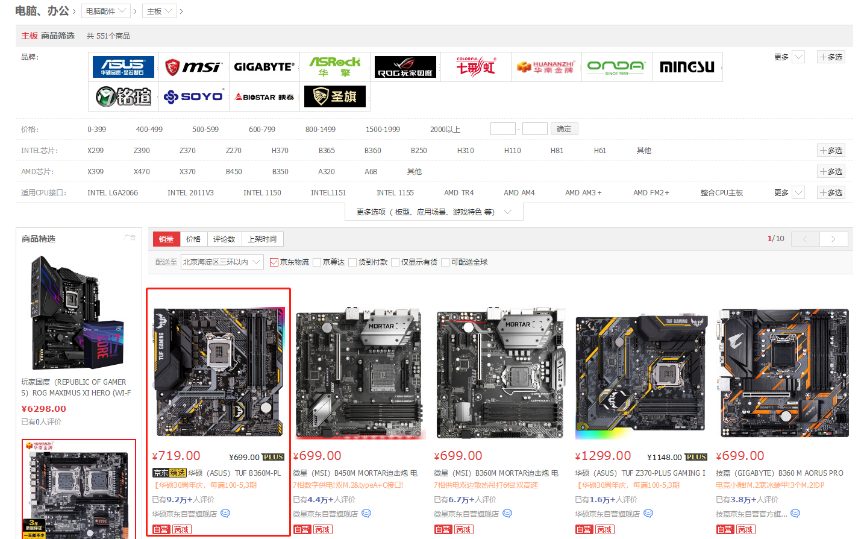Select the MSI brand logo
Image resolution: width=867 pixels, height=539 pixels.
194,67
